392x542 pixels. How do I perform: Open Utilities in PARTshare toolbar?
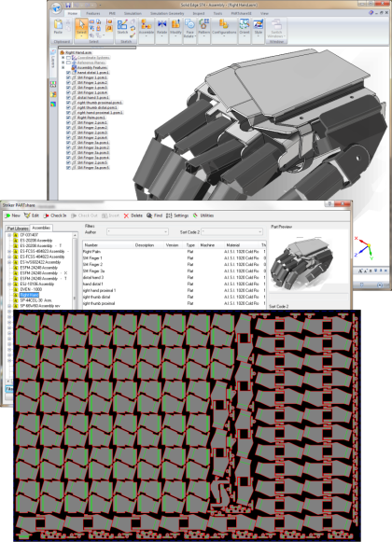tap(203, 215)
